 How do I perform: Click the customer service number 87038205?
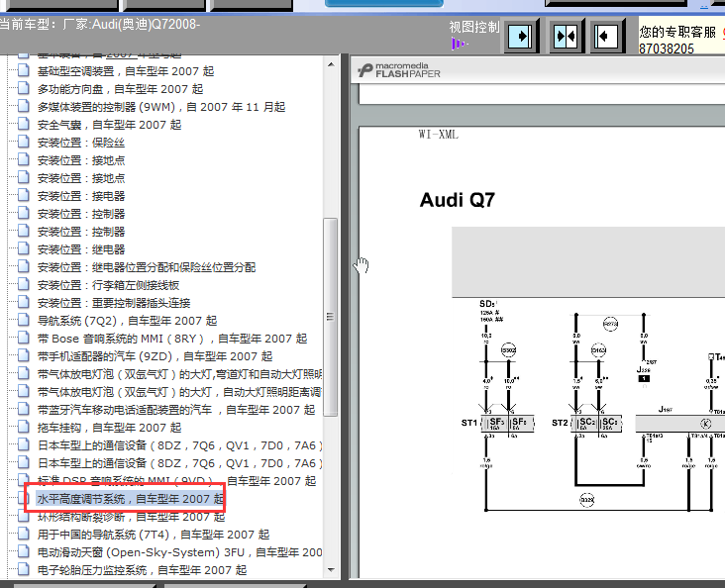[x=667, y=49]
